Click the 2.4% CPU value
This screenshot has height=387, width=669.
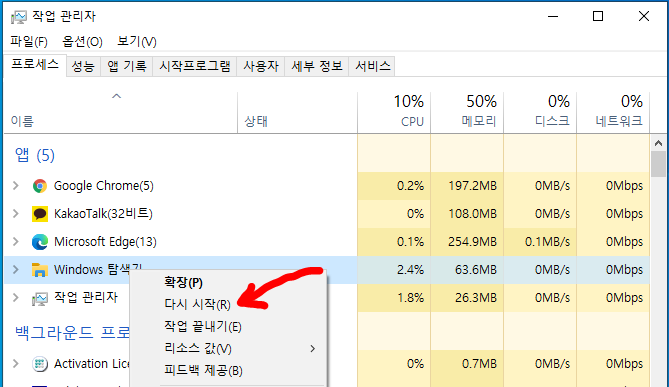tap(410, 270)
